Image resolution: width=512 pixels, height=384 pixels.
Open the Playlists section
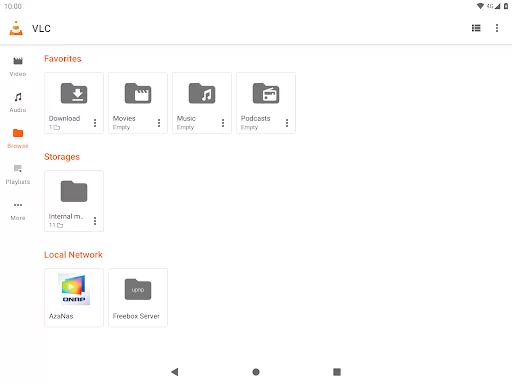18,174
